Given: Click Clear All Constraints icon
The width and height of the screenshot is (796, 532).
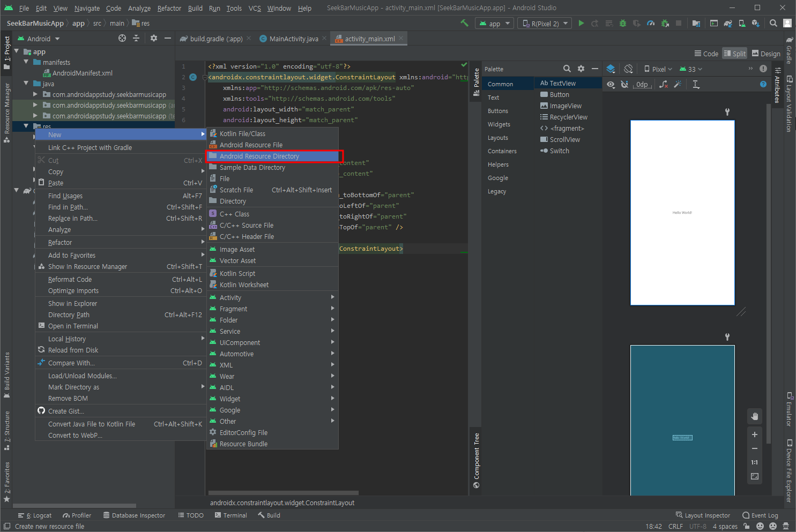Looking at the screenshot, I should tap(664, 84).
